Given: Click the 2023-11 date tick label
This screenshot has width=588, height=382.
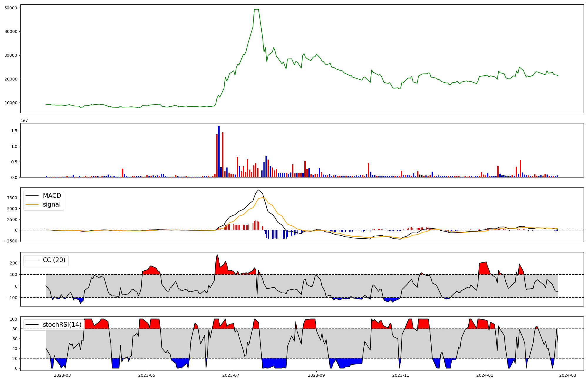Looking at the screenshot, I should 401,375.
